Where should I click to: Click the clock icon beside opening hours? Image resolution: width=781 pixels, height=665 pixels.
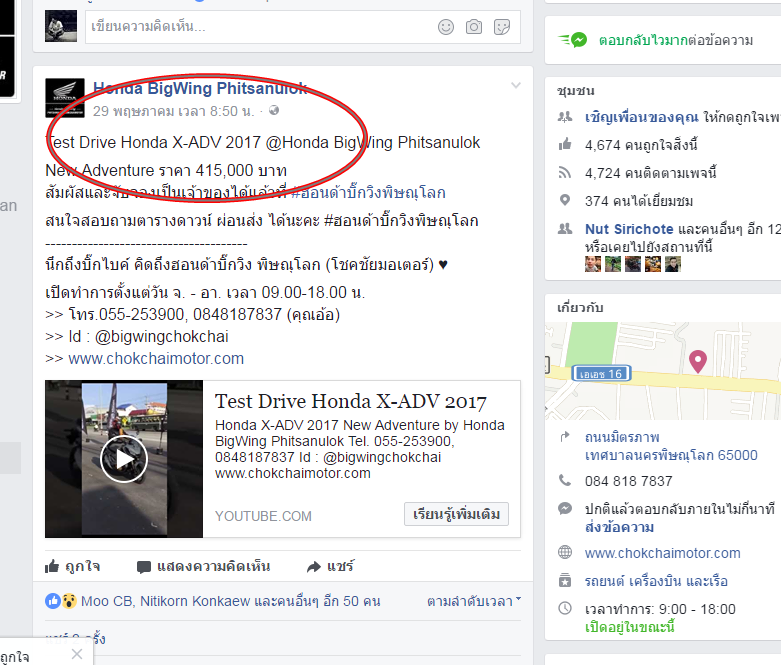(x=565, y=608)
